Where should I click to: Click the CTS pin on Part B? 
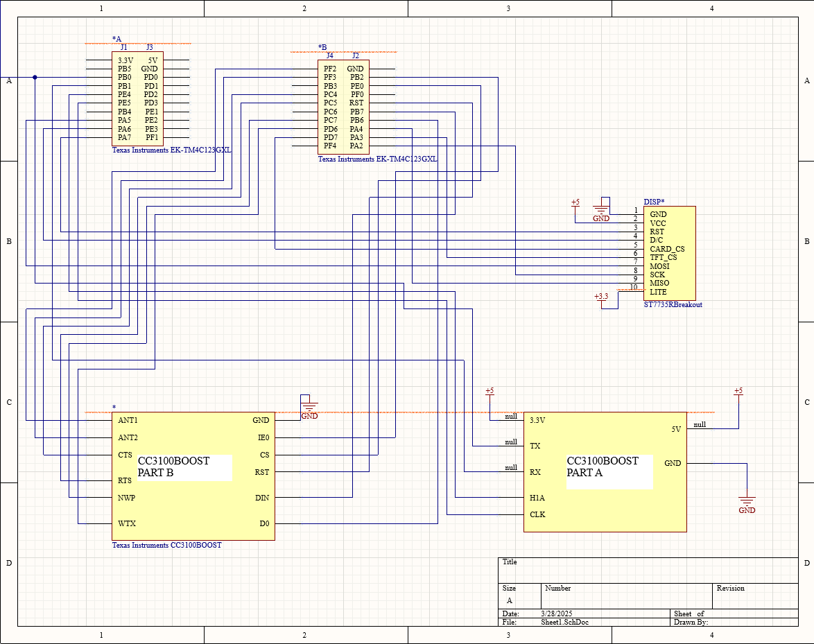click(x=125, y=455)
